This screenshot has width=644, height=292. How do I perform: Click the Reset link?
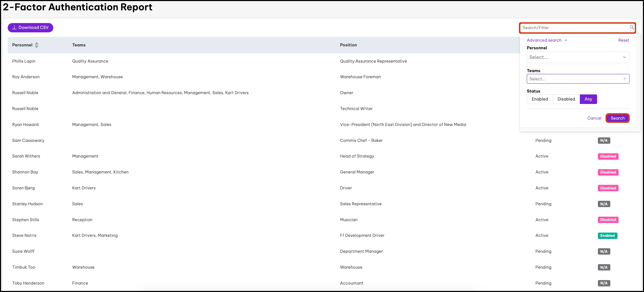pyautogui.click(x=623, y=40)
